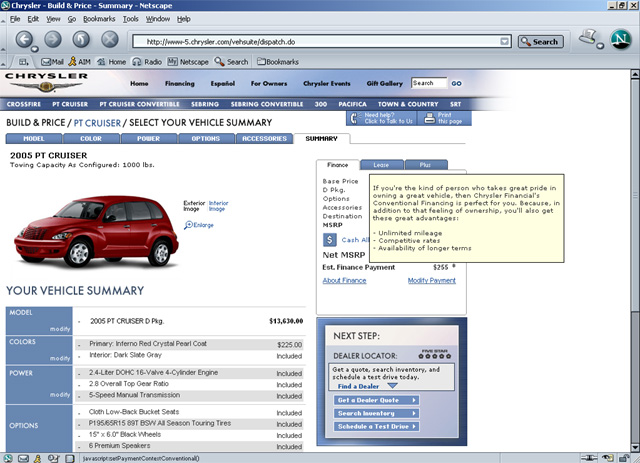Open the Gift Gallery nav link

click(384, 83)
